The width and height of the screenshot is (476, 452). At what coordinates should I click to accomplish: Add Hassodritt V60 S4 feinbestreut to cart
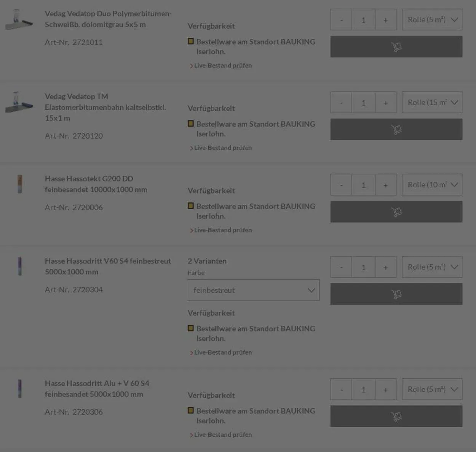396,294
